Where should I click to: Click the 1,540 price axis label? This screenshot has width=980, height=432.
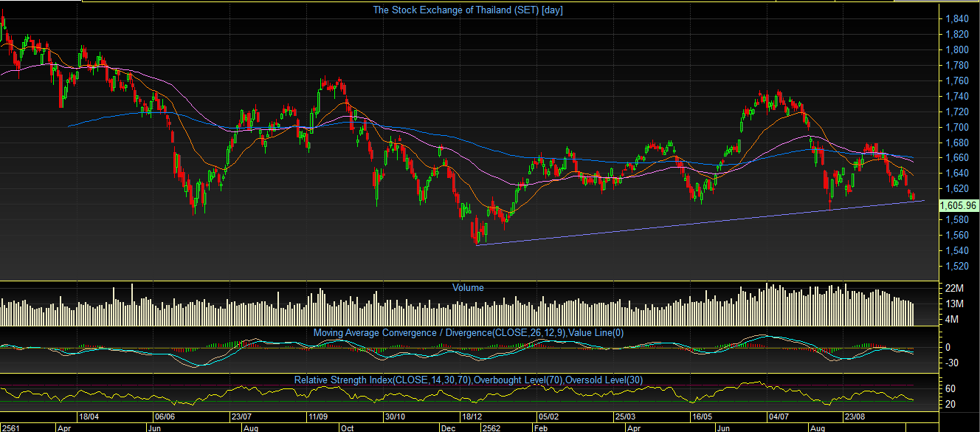(x=956, y=250)
